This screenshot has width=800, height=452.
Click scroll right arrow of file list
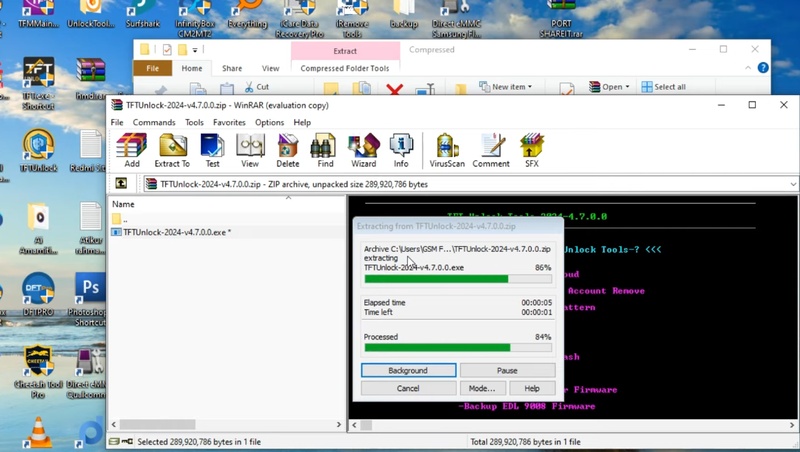(x=339, y=424)
